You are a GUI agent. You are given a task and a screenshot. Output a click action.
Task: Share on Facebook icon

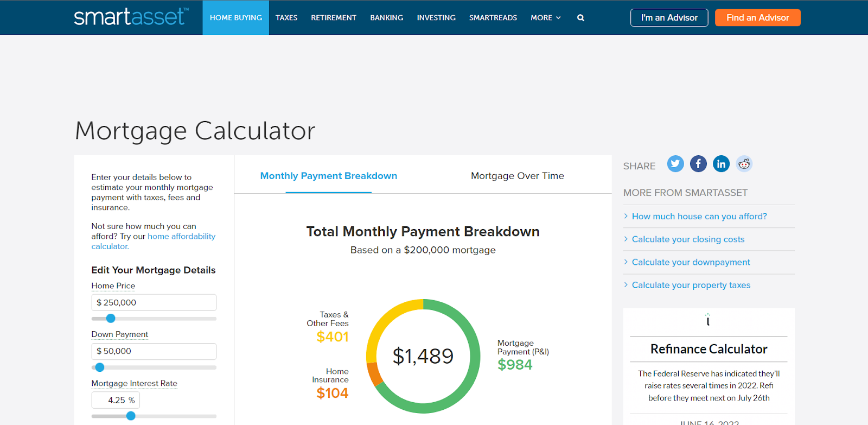pos(698,163)
